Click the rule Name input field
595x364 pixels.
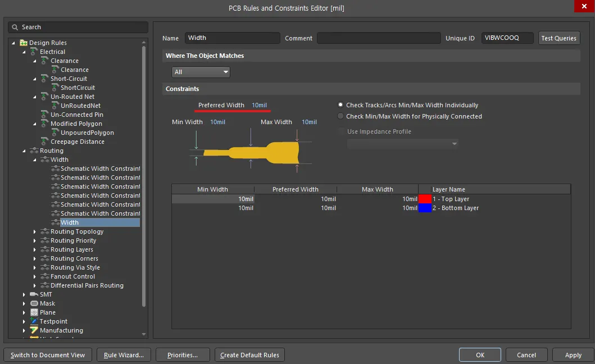[233, 38]
